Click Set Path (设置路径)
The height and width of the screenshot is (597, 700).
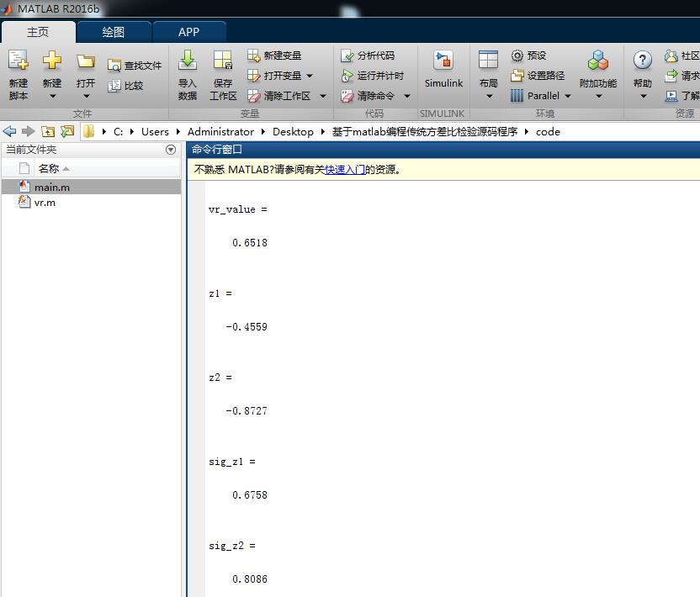point(538,76)
